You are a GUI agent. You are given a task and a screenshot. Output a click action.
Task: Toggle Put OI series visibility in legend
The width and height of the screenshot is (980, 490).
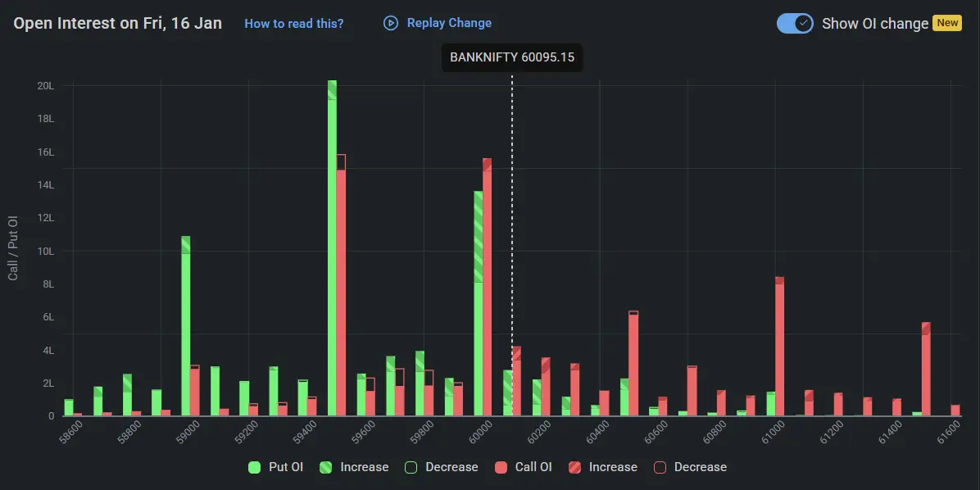tap(283, 466)
